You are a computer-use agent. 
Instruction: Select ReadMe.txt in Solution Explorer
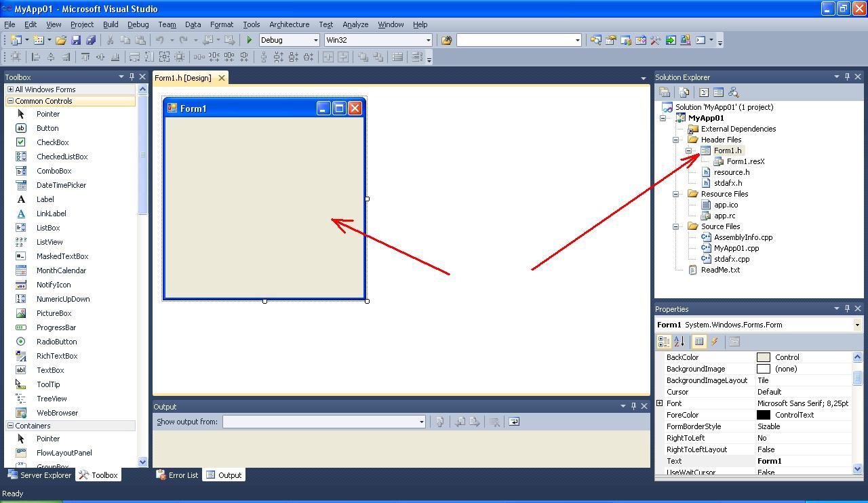pos(721,270)
